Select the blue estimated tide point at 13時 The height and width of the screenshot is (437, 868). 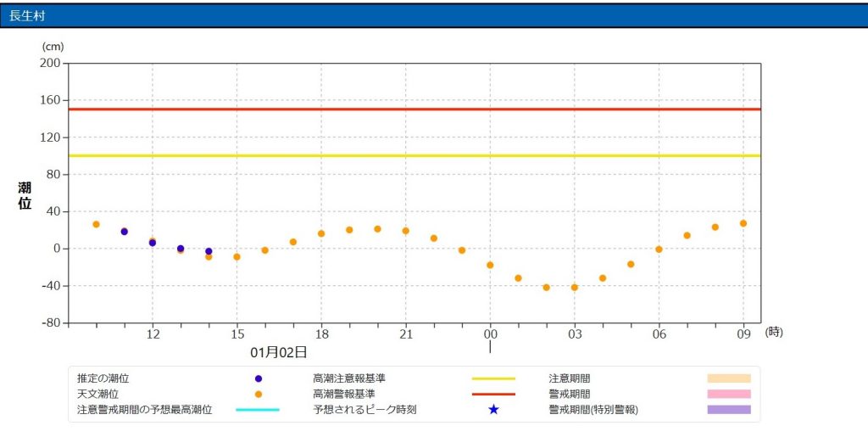181,249
